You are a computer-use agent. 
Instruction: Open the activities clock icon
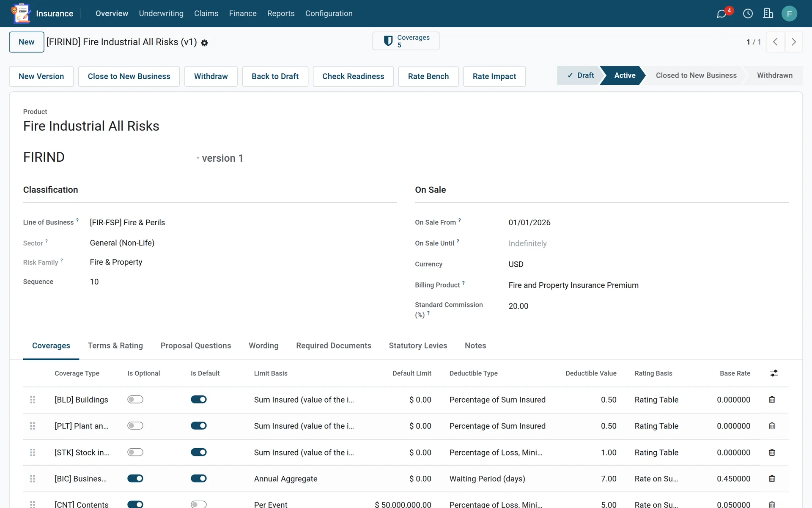coord(748,14)
